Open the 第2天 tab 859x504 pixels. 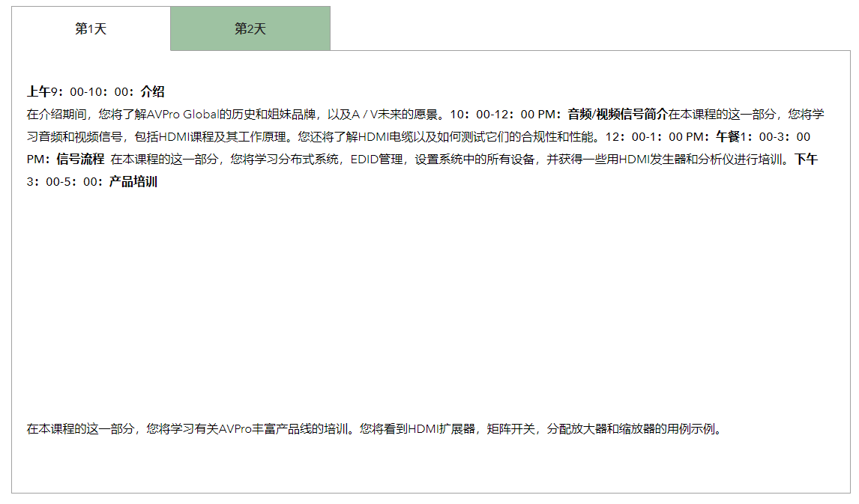point(250,28)
